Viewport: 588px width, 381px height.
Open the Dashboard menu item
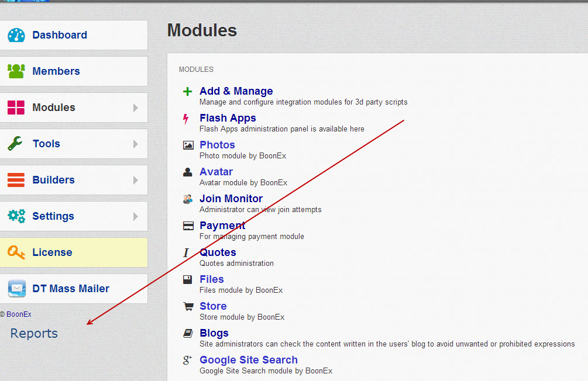click(60, 35)
